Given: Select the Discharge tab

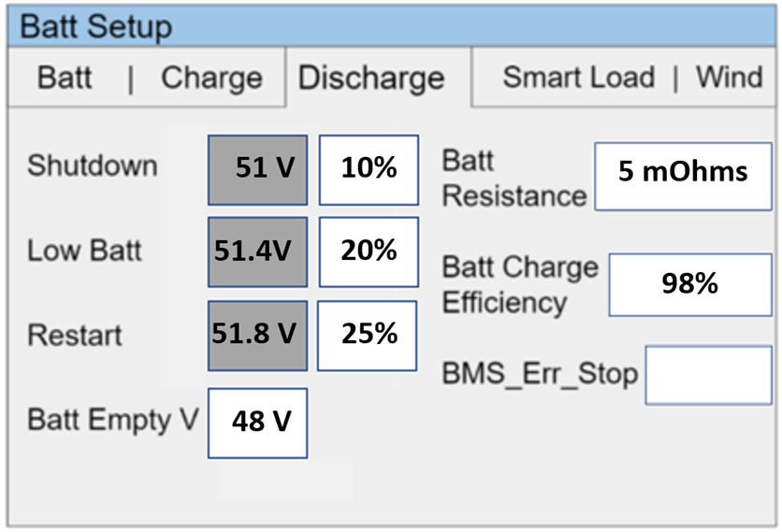Looking at the screenshot, I should (x=370, y=78).
